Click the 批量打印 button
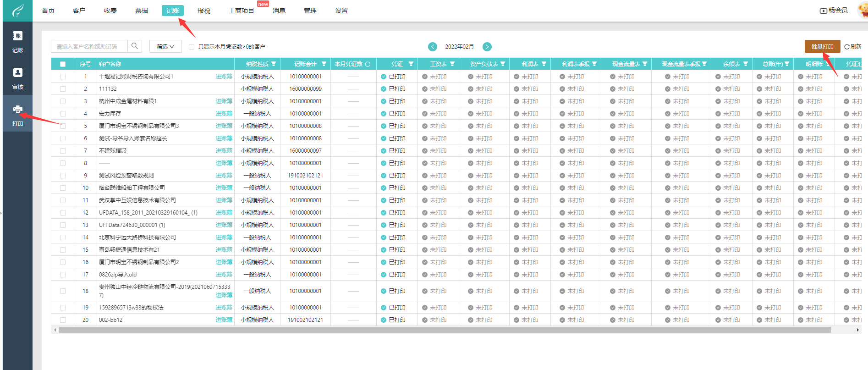This screenshot has width=868, height=370. pyautogui.click(x=822, y=46)
